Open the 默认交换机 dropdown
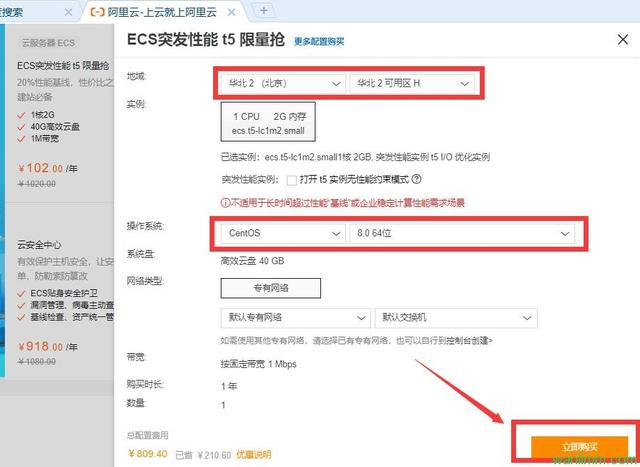Viewport: 640px width, 467px height. pos(456,318)
